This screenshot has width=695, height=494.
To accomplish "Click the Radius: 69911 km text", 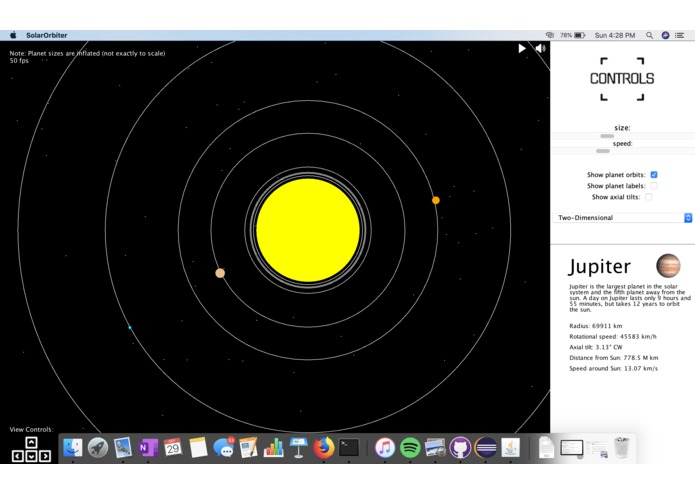I will click(x=596, y=326).
